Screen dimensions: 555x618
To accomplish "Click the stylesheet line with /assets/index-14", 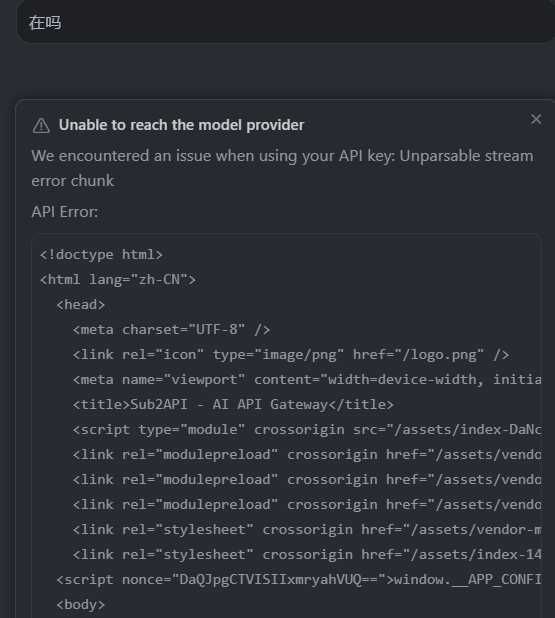I will coord(307,555).
